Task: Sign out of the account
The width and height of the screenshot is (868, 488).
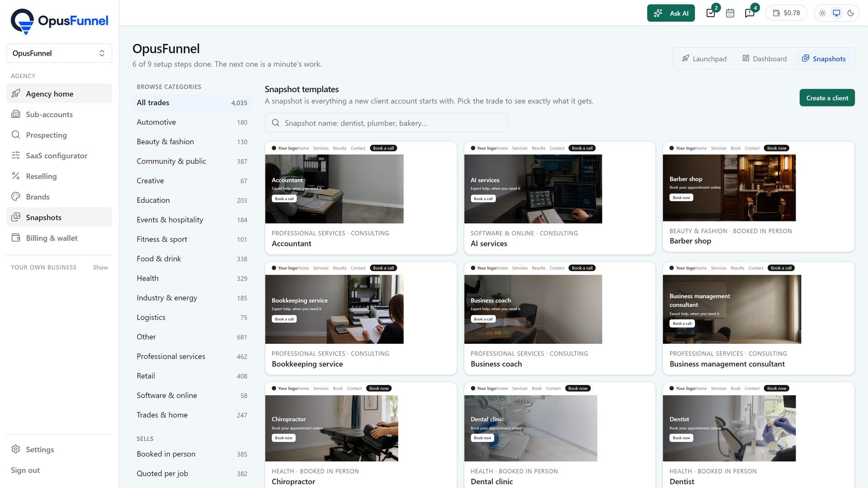Action: [25, 470]
